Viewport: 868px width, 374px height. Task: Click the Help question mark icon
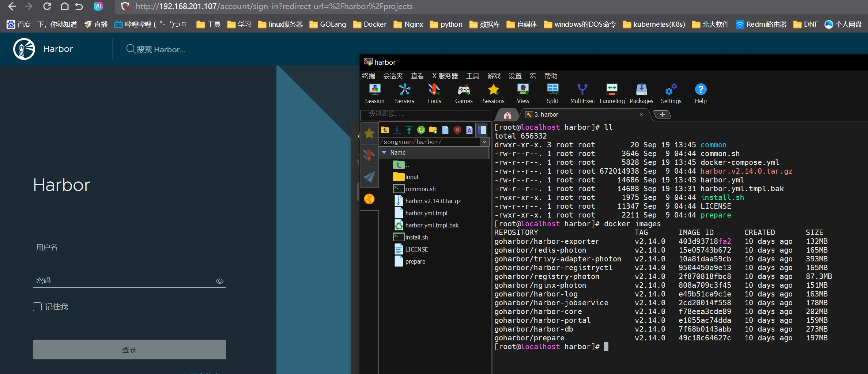point(701,94)
